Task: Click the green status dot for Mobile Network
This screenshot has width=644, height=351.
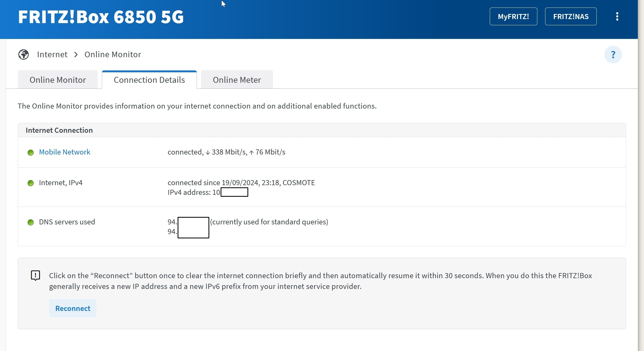Action: point(31,153)
